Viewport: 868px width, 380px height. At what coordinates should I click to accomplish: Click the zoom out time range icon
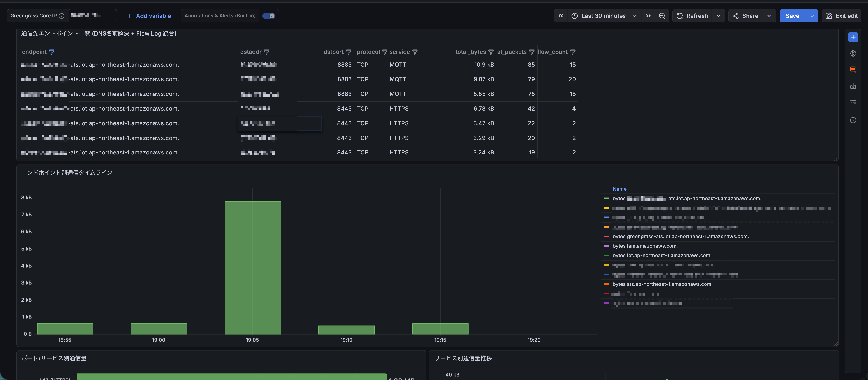pyautogui.click(x=662, y=16)
